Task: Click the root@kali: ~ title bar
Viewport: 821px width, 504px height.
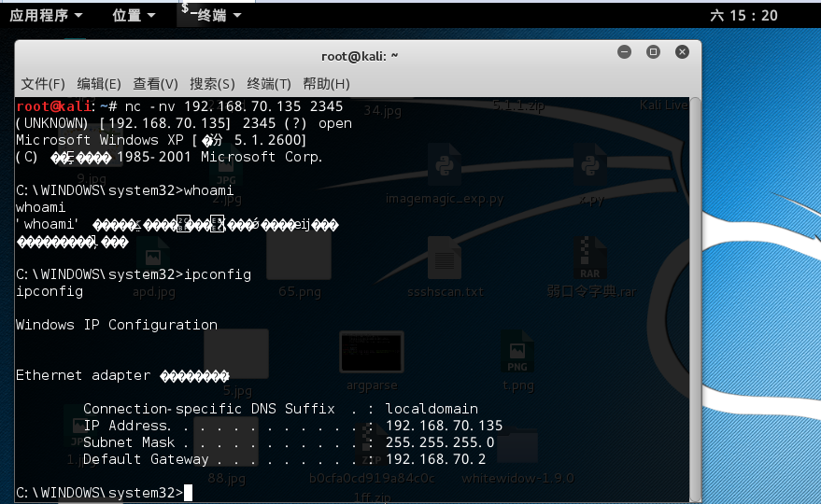Action: pyautogui.click(x=360, y=56)
